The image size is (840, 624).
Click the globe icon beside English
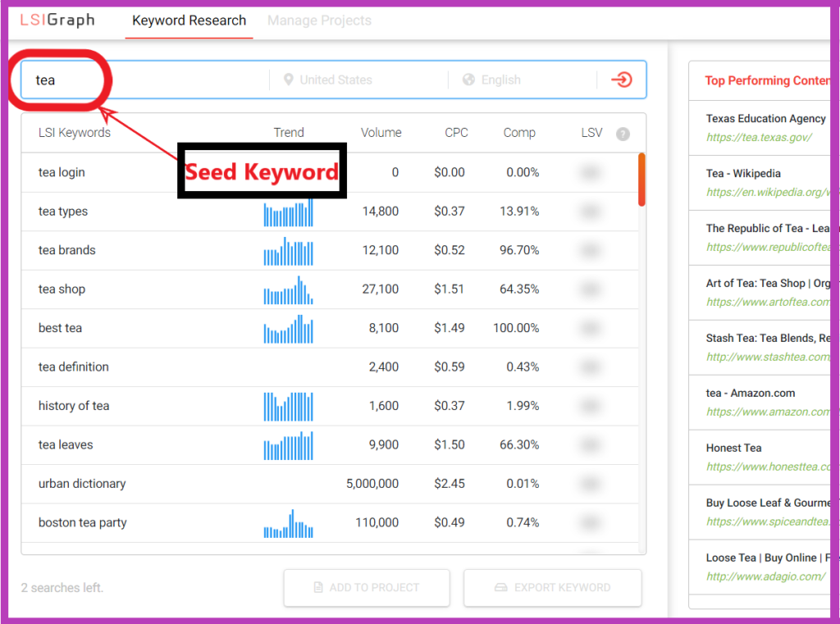[468, 80]
